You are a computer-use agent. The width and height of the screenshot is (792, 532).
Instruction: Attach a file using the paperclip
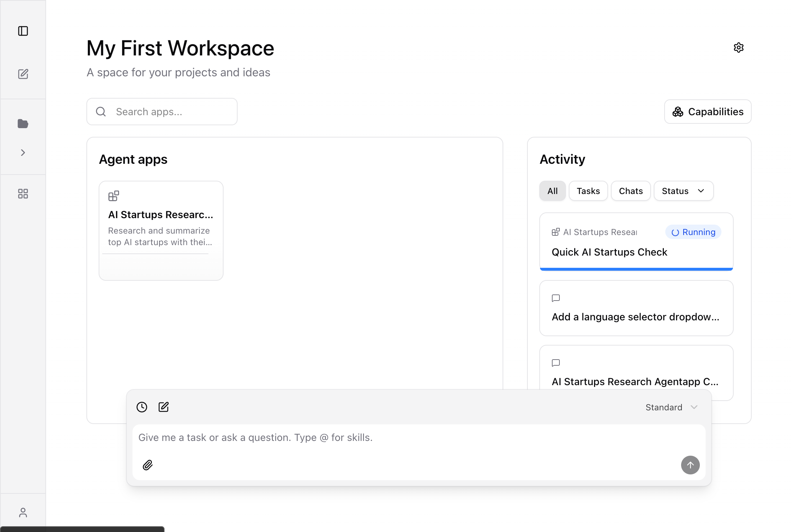click(147, 465)
